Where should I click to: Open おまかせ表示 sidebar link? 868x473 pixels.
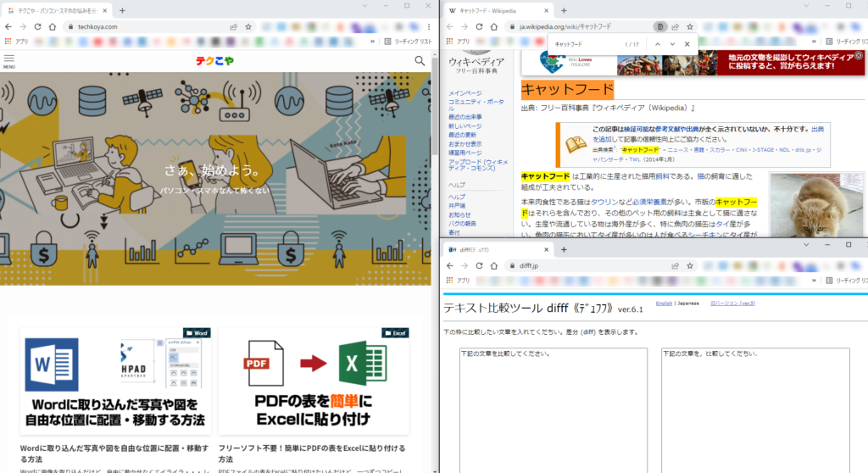coord(465,143)
